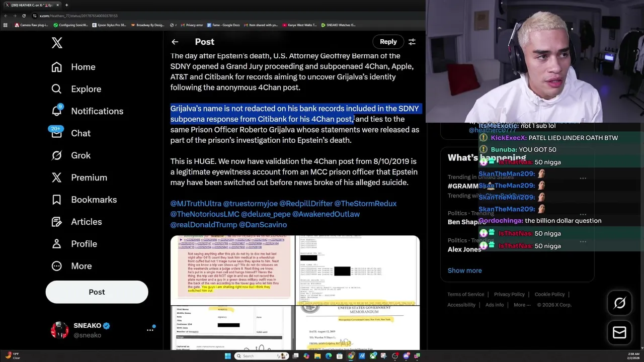Open Fame - Google Docs bookmark

(x=224, y=25)
